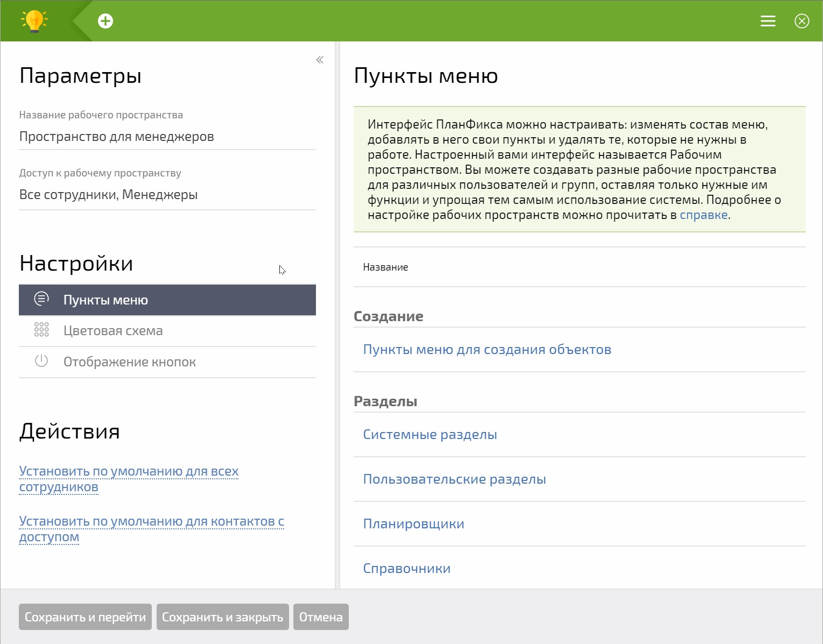Screen dimensions: 823x644
Task: Collapse the left panel with the double chevron
Action: (x=320, y=60)
